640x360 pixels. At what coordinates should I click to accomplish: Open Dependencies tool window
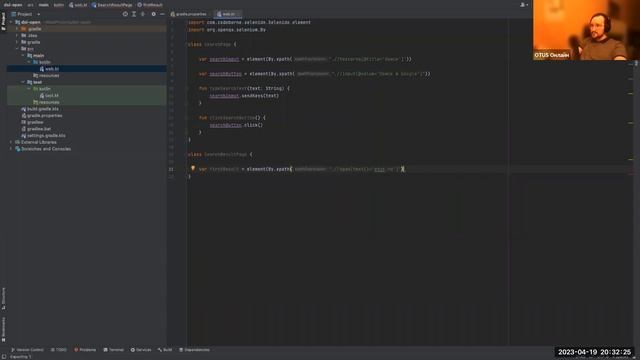[194, 350]
